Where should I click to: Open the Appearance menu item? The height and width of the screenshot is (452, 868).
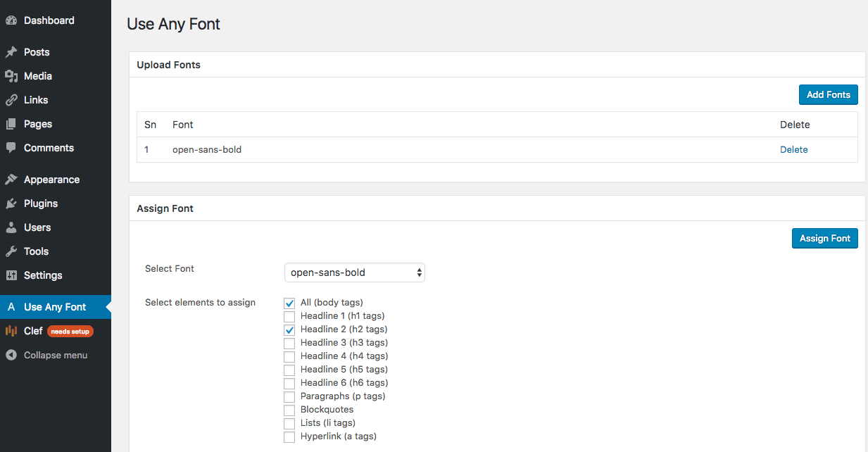[x=56, y=180]
